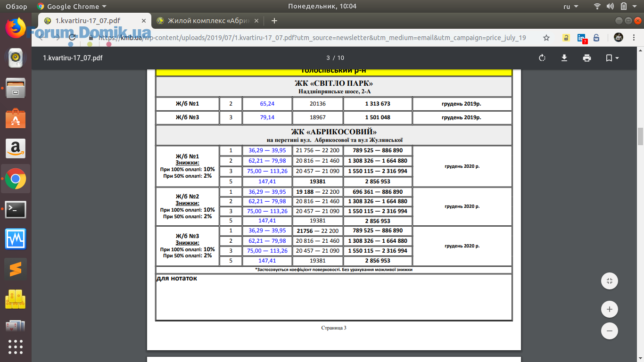Bookmark this page with the star

(x=546, y=38)
